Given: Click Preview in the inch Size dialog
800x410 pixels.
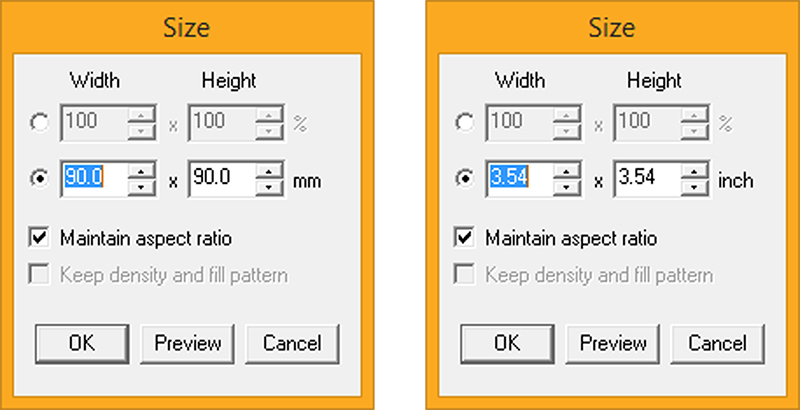Looking at the screenshot, I should pos(613,343).
